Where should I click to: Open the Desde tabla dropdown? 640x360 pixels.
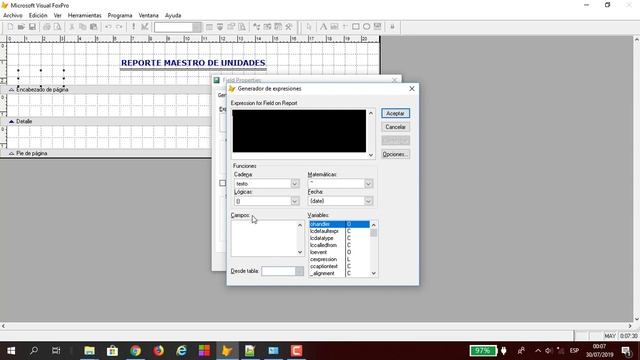pyautogui.click(x=299, y=271)
